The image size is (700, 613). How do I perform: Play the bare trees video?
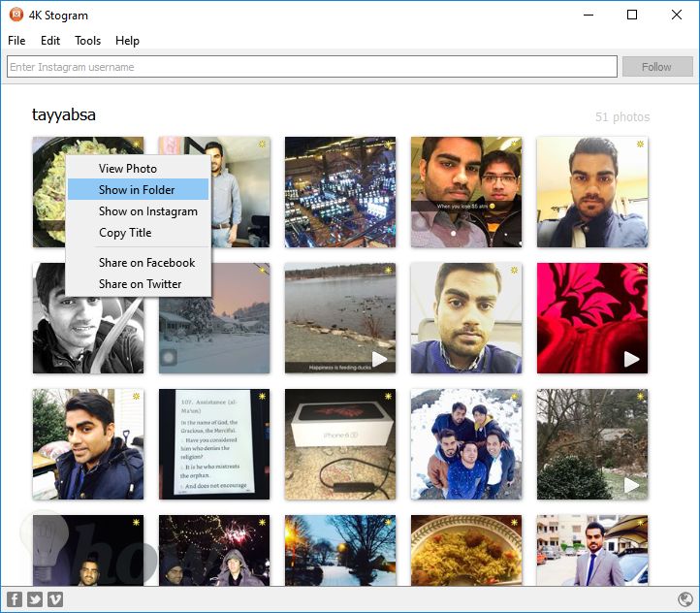631,485
